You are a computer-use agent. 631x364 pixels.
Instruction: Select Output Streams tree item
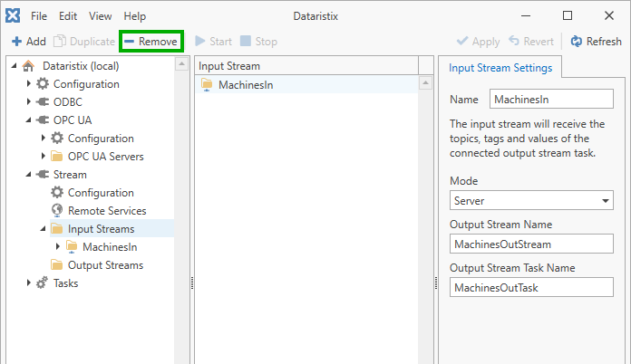pos(105,264)
